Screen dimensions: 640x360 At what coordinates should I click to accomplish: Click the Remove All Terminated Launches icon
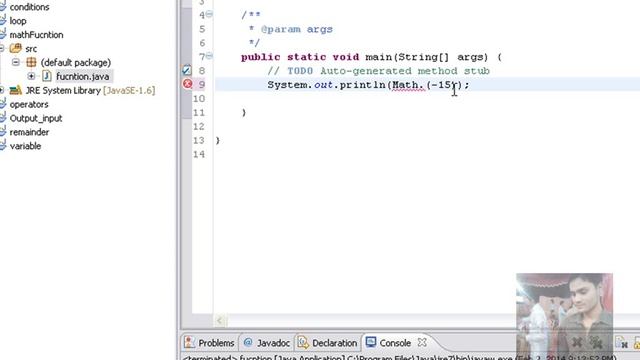coord(596,343)
